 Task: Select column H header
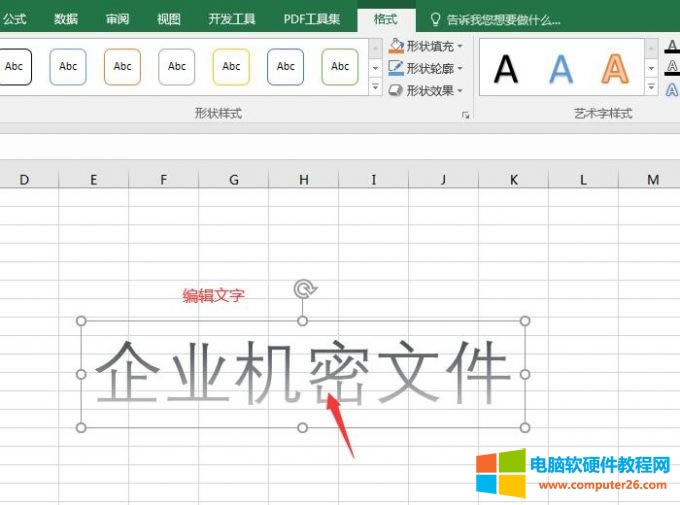(304, 179)
